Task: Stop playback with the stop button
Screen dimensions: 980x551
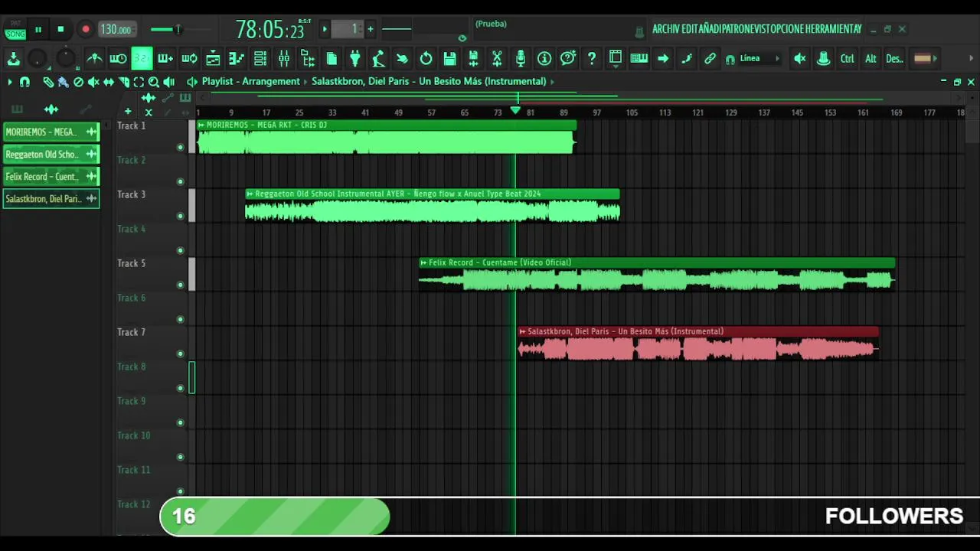Action: pyautogui.click(x=61, y=29)
